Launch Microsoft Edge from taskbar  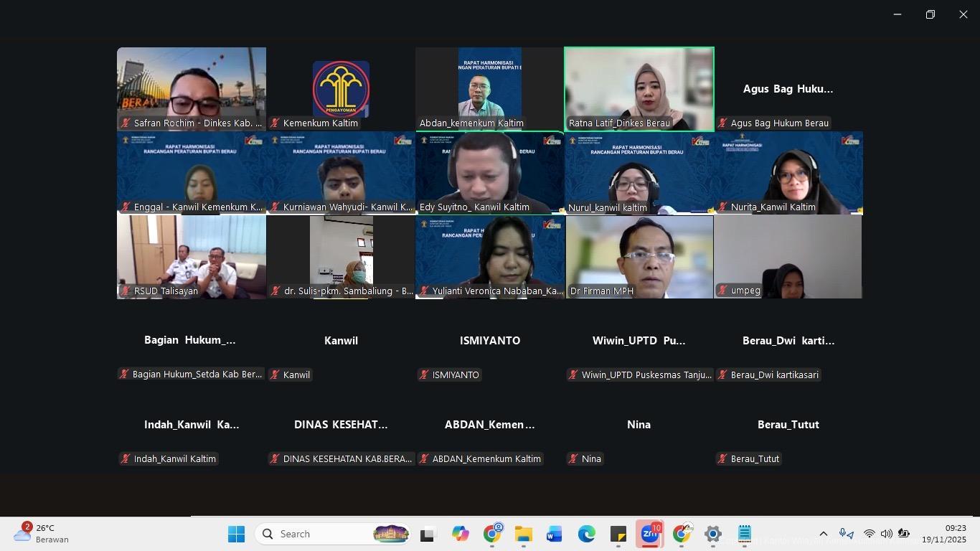click(587, 534)
